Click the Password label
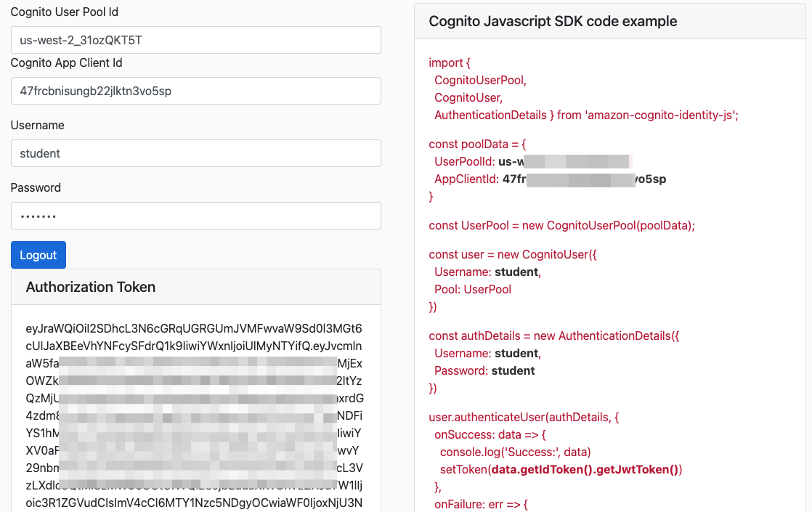 point(36,187)
